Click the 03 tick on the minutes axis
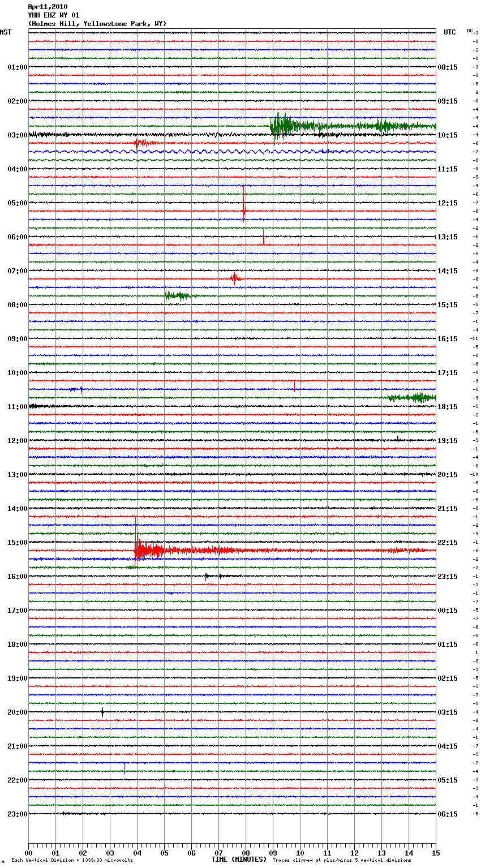 pyautogui.click(x=110, y=853)
